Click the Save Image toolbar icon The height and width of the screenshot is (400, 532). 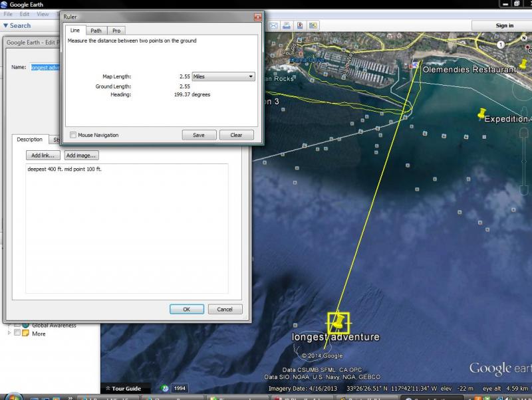300,26
